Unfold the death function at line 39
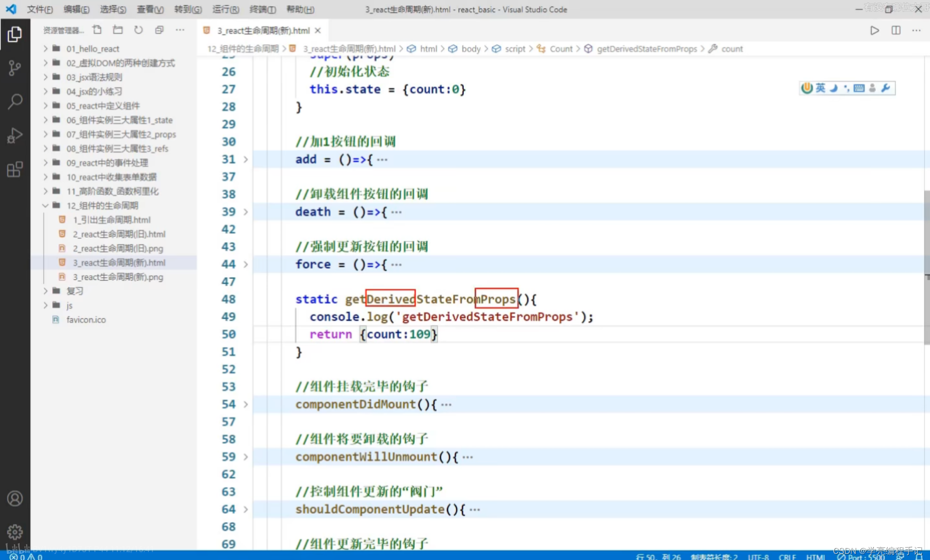 [x=245, y=212]
